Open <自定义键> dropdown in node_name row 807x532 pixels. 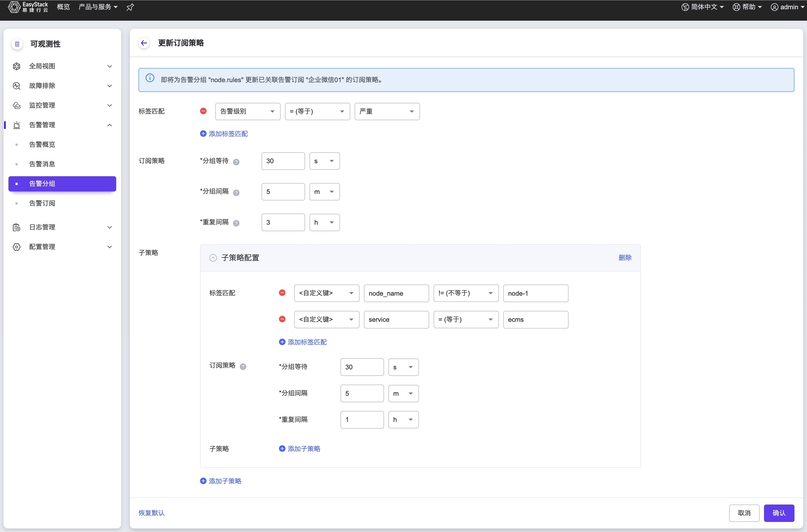327,293
